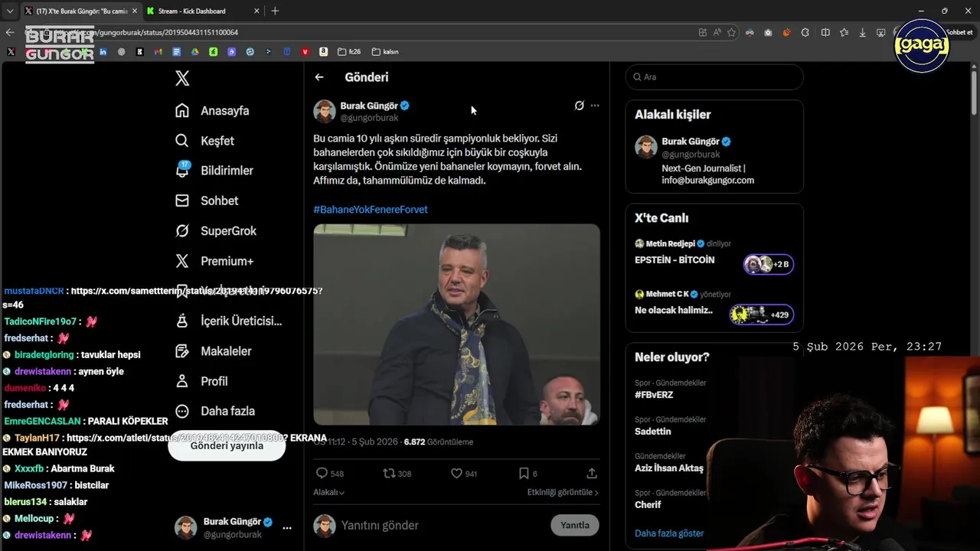Image resolution: width=980 pixels, height=551 pixels.
Task: Open Etkinliği görüntüle link
Action: pyautogui.click(x=563, y=493)
